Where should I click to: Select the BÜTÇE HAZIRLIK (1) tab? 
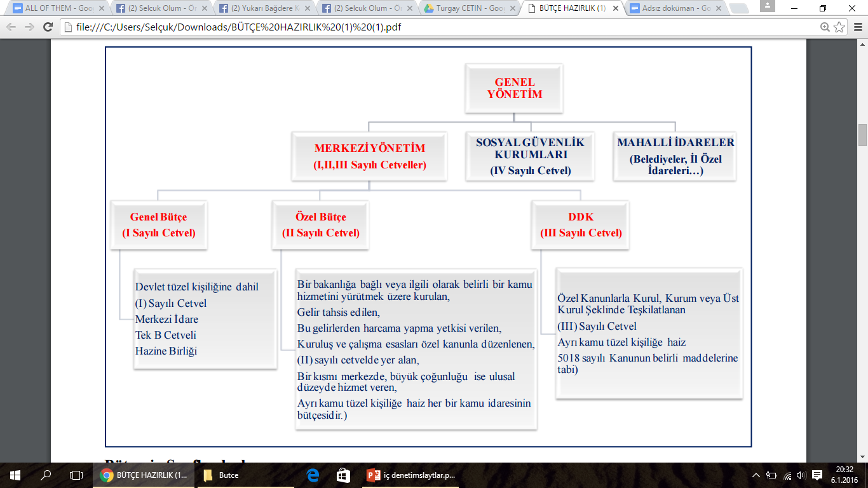pyautogui.click(x=573, y=9)
